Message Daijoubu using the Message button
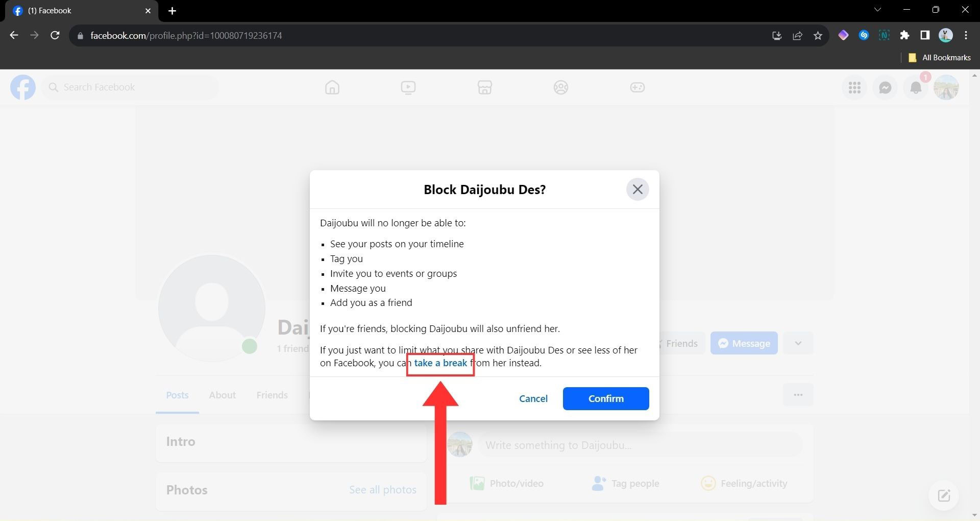Screen dimensions: 980x521 (x=744, y=343)
